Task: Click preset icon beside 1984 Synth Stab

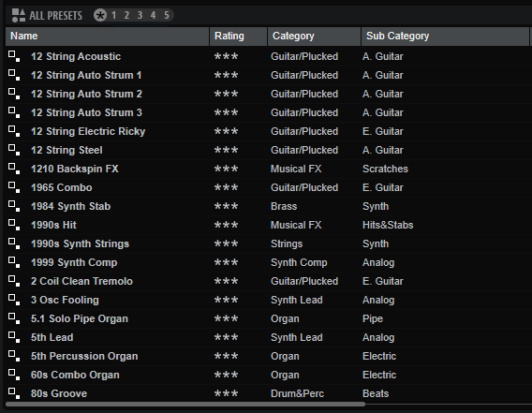Action: point(14,206)
